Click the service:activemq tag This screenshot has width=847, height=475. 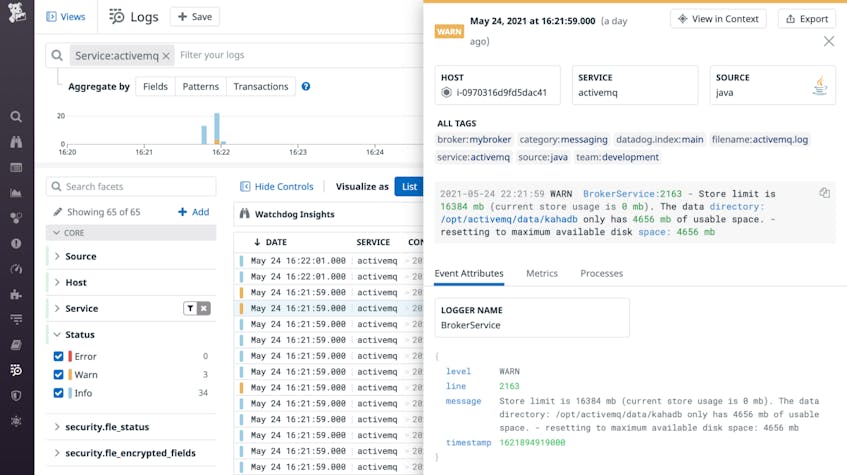click(473, 157)
